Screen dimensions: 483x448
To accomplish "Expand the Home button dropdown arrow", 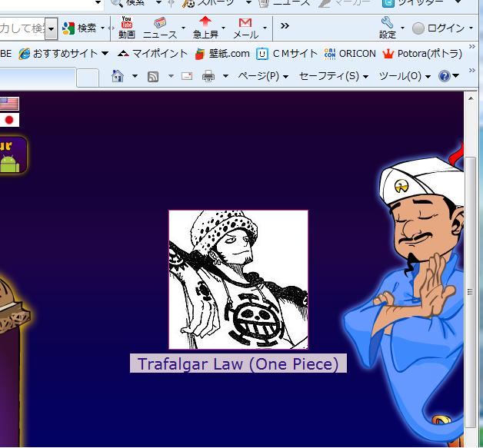I will [135, 76].
